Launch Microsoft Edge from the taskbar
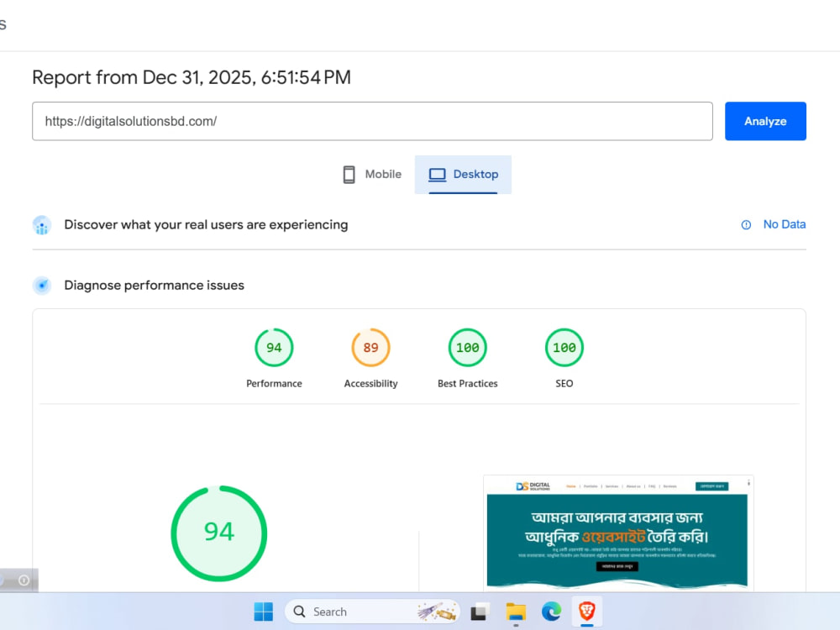840x630 pixels. point(551,612)
